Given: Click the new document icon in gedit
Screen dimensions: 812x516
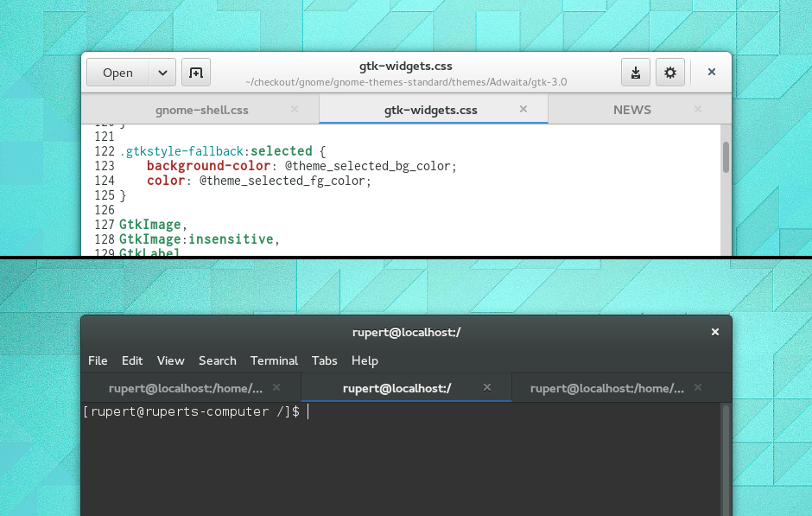Looking at the screenshot, I should 196,73.
